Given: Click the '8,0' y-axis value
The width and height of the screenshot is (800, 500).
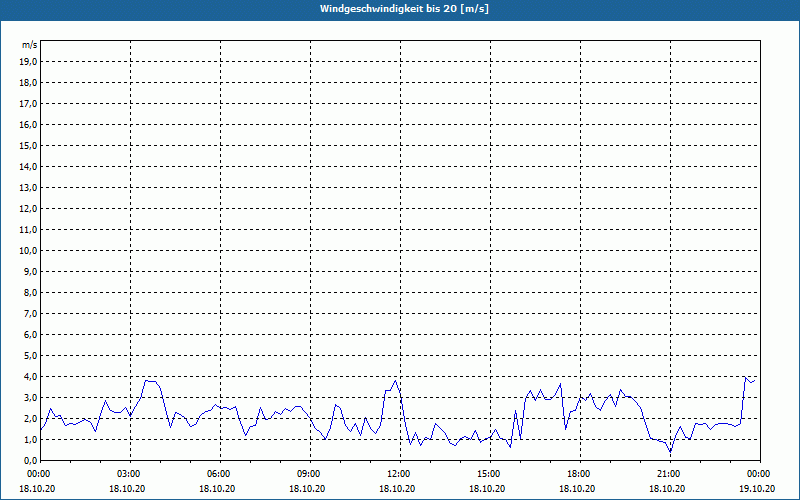Looking at the screenshot, I should (31, 292).
